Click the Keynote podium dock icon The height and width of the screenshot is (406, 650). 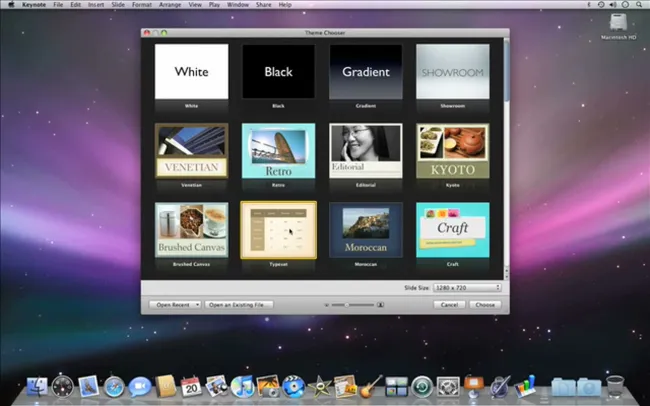[473, 386]
